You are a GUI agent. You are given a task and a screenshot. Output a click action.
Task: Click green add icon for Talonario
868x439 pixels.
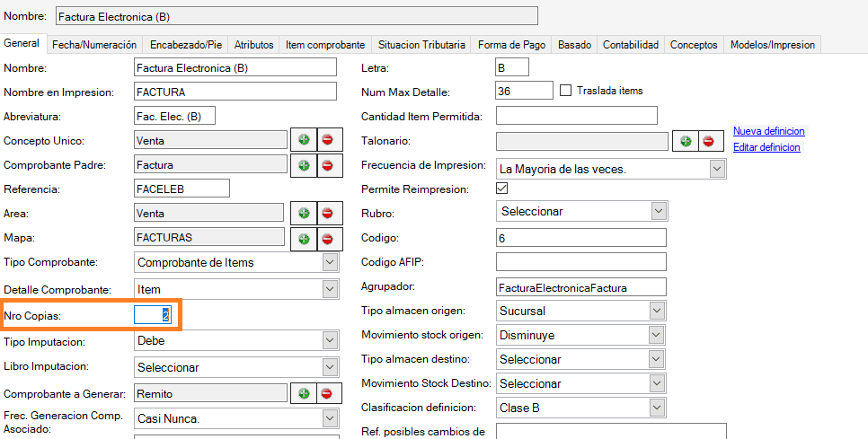(685, 141)
